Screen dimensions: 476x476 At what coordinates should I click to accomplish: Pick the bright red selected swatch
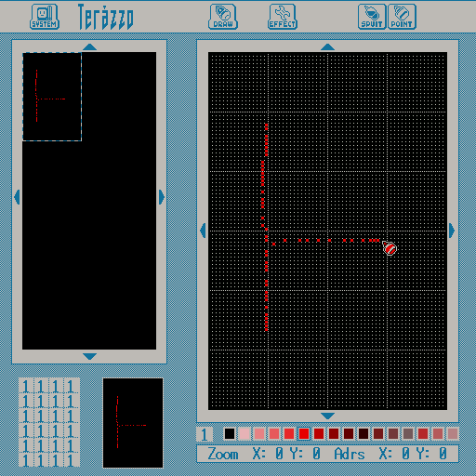pos(304,434)
